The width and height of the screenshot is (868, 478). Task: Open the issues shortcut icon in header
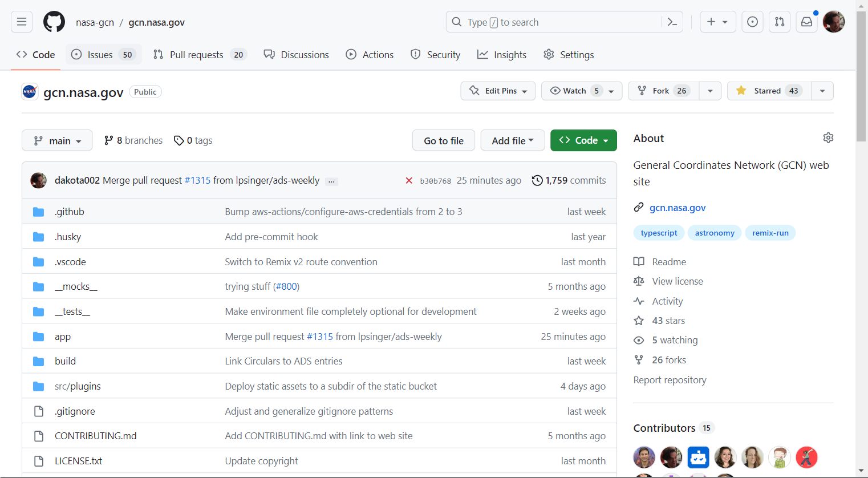[753, 22]
